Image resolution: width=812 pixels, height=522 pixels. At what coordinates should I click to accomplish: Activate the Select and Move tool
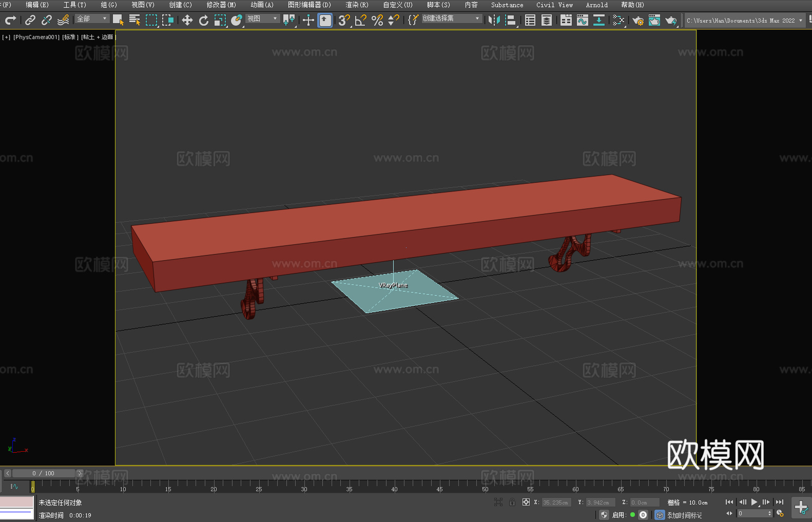click(x=187, y=20)
